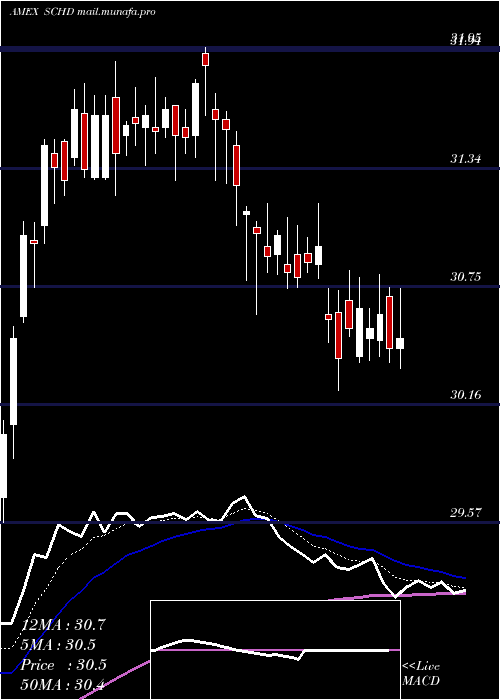Image resolution: width=500 pixels, height=700 pixels.
Task: Click the 30.75 price level label
Action: point(465,276)
